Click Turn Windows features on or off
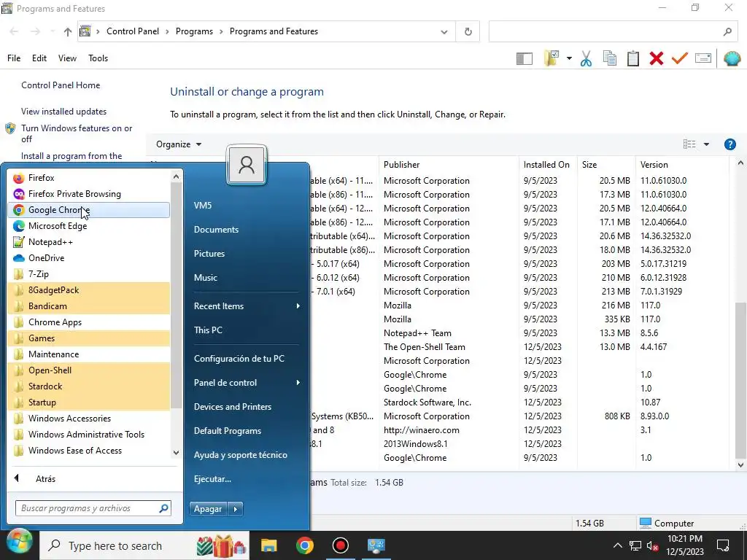Viewport: 747px width, 560px height. pyautogui.click(x=77, y=134)
